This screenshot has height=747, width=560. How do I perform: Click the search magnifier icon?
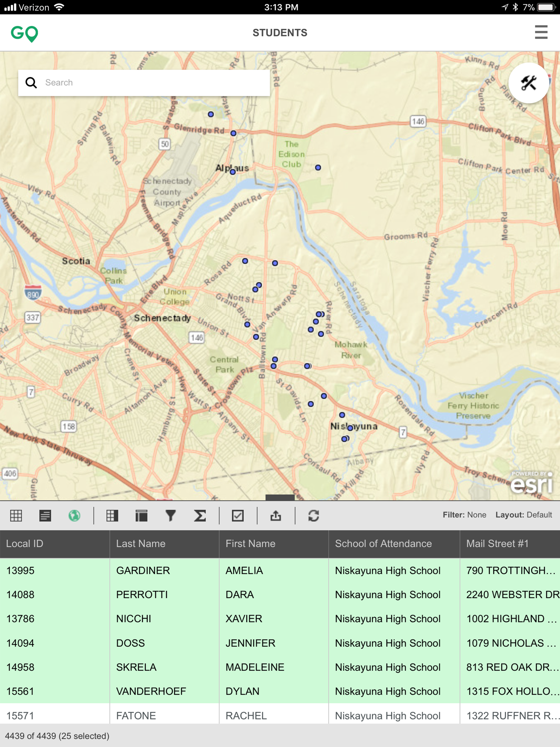click(31, 83)
